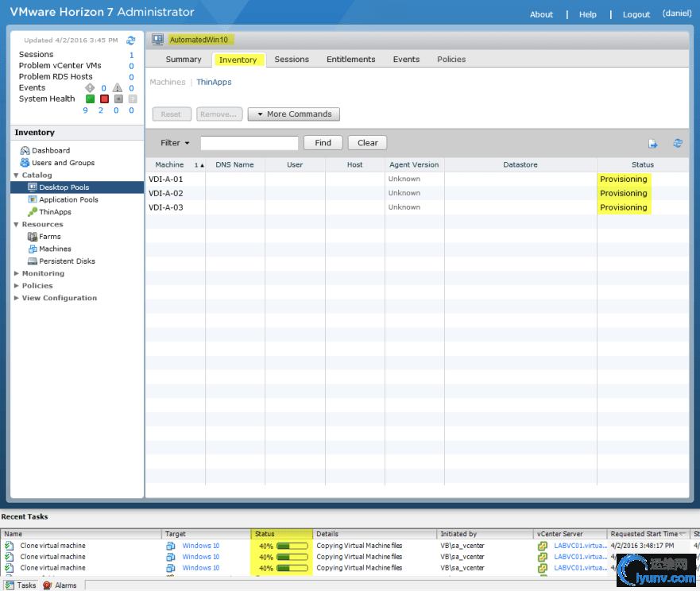This screenshot has width=700, height=591.
Task: Click the first task's 40% progress bar
Action: pyautogui.click(x=292, y=546)
